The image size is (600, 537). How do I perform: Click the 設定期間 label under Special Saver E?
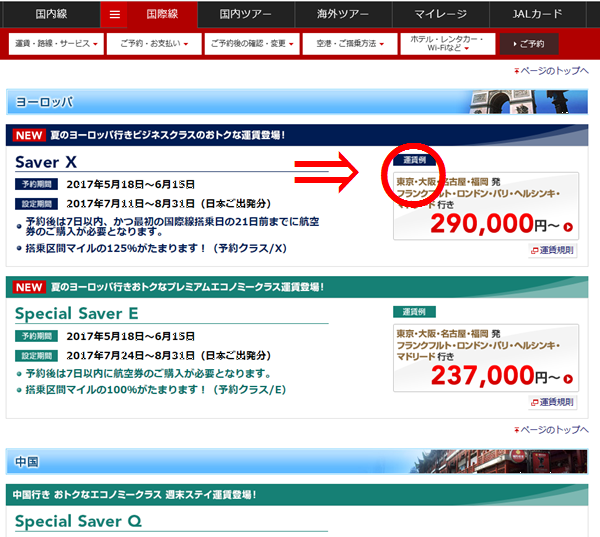[36, 356]
